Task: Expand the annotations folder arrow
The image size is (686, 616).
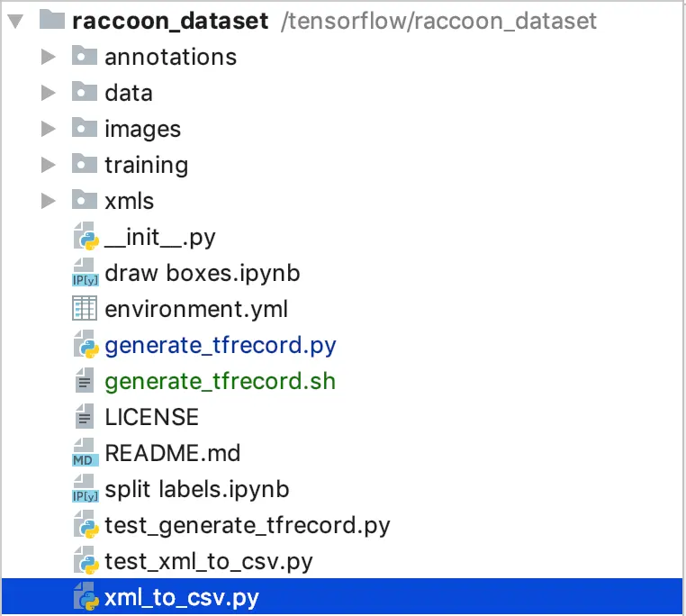Action: tap(49, 57)
